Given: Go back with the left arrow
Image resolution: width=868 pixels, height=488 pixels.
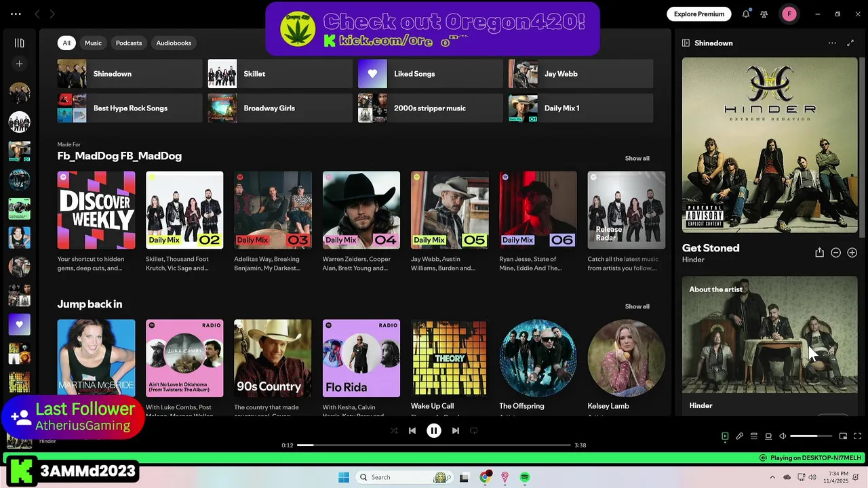Looking at the screenshot, I should (37, 14).
